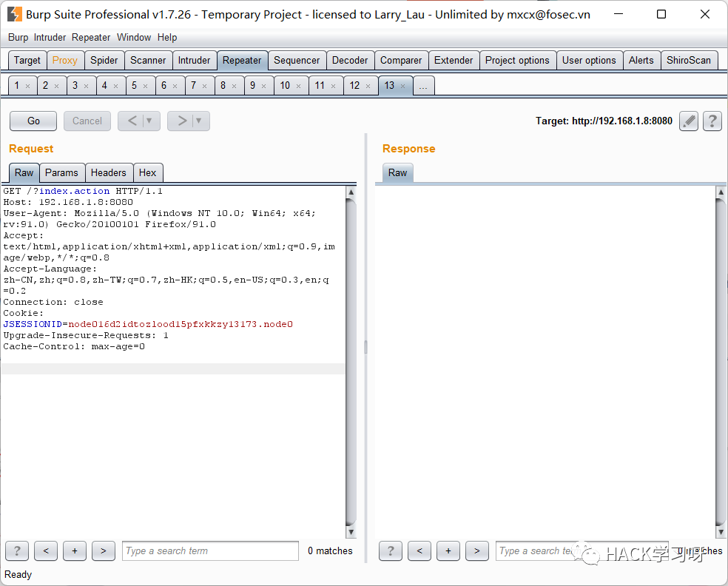Viewport: 728px width, 586px height.
Task: Open new Repeater tab with ellipsis tab
Action: 423,86
